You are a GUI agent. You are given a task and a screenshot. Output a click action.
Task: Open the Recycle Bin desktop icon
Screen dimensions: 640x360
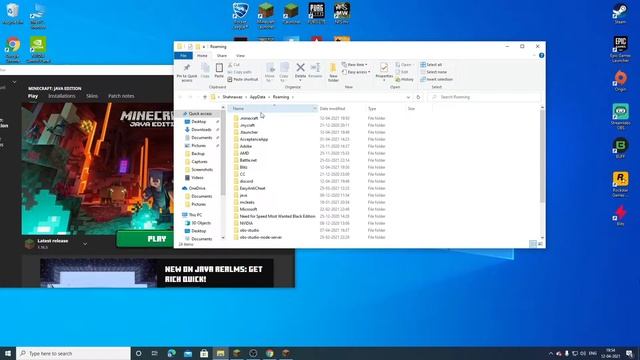pyautogui.click(x=13, y=13)
